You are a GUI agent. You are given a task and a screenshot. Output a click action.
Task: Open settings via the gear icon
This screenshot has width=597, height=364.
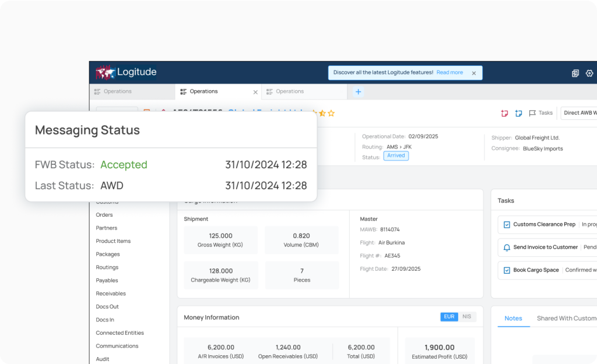coord(589,73)
